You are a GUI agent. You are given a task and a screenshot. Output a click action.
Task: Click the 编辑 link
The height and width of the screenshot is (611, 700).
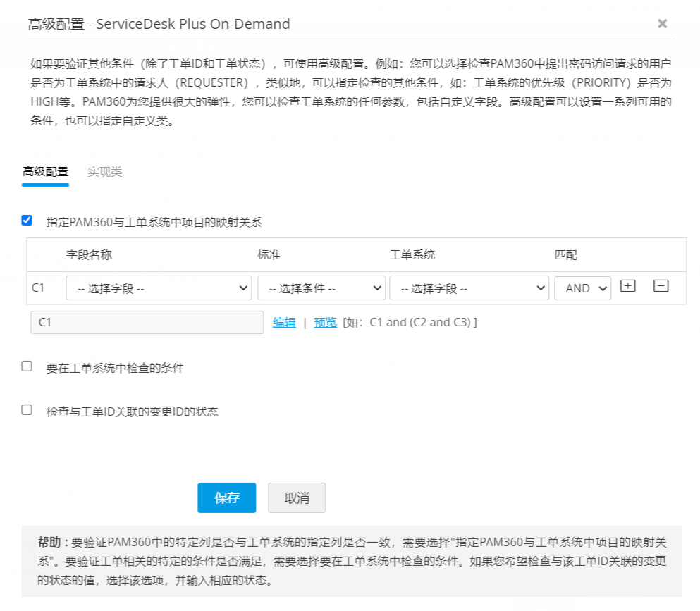(284, 322)
